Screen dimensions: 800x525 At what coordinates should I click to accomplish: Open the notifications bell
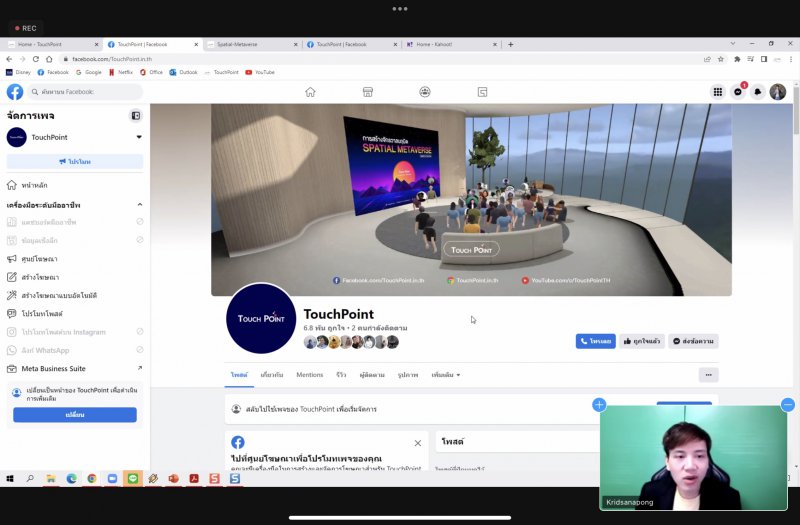(x=758, y=92)
